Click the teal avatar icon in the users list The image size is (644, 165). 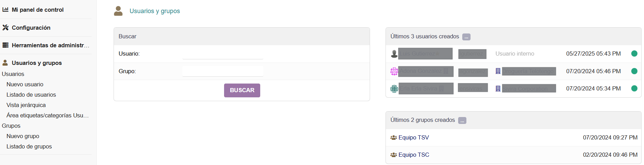pyautogui.click(x=394, y=89)
